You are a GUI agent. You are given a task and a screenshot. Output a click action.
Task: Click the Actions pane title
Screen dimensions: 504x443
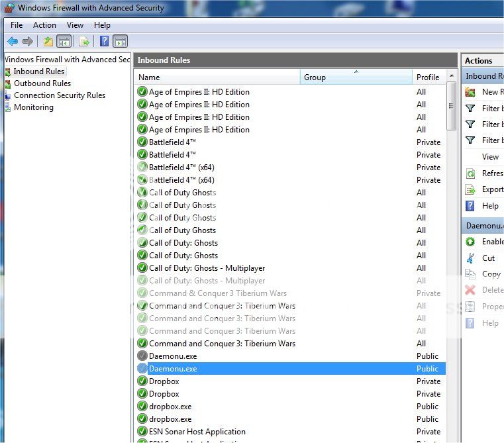(478, 61)
